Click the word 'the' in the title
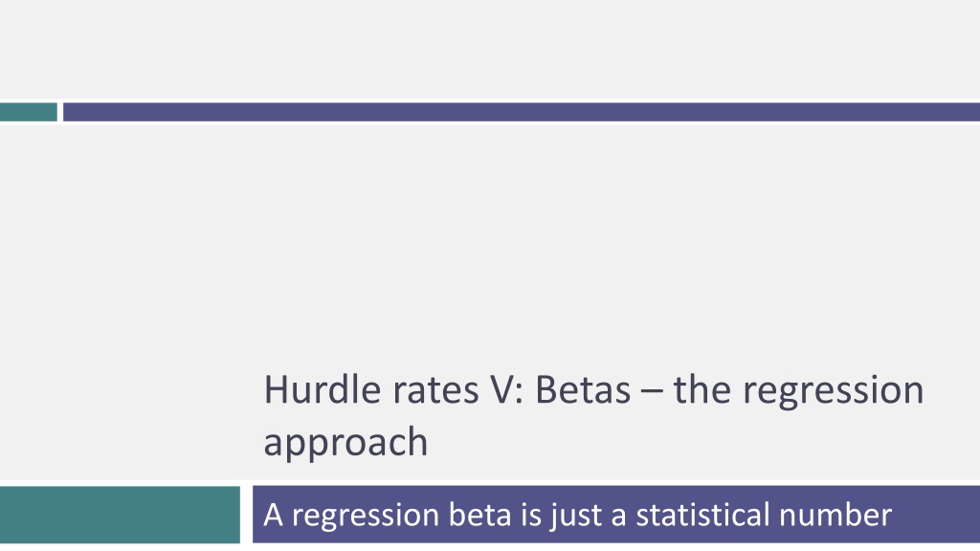 pyautogui.click(x=702, y=390)
